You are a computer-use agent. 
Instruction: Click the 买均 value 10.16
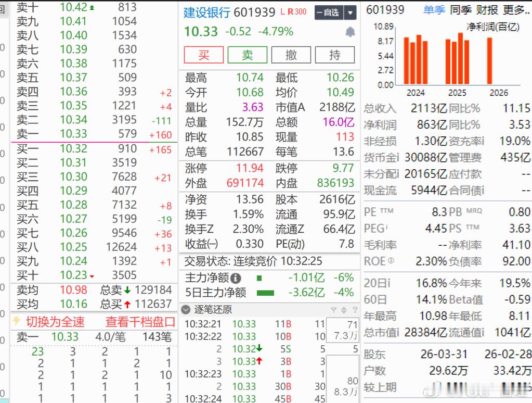pyautogui.click(x=74, y=304)
